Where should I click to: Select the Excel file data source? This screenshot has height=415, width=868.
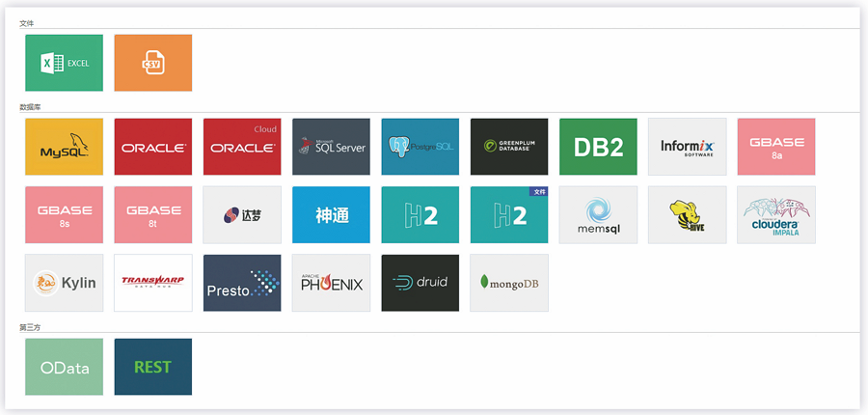[65, 63]
